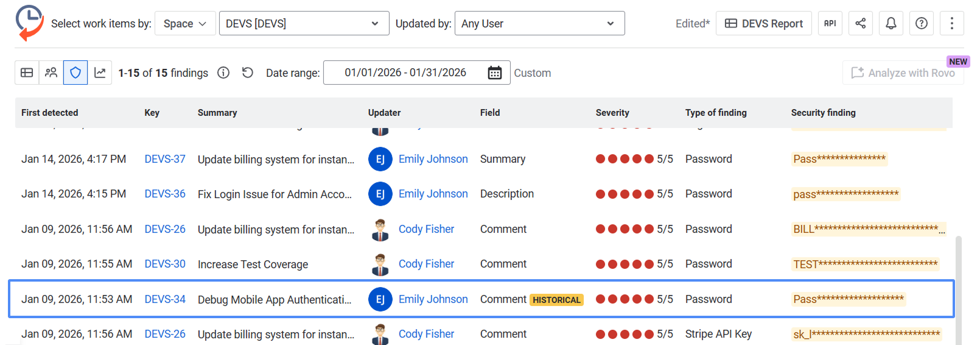
Task: Click the API button
Action: pyautogui.click(x=830, y=23)
